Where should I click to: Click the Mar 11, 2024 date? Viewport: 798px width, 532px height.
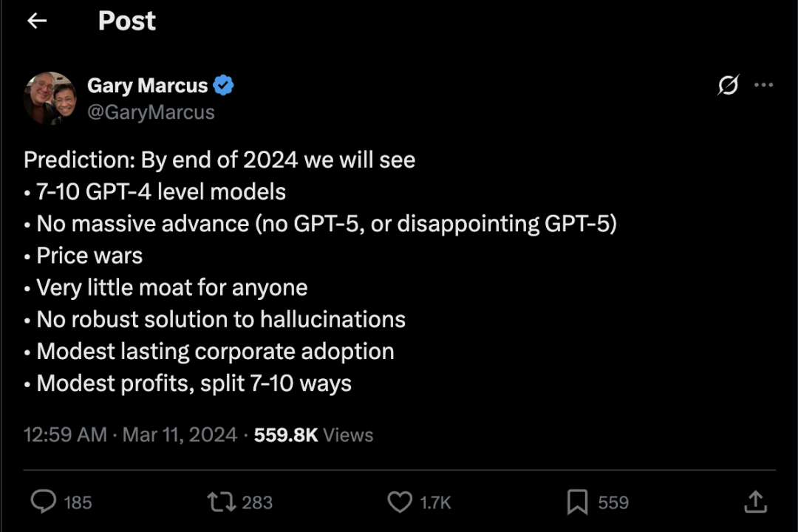[x=180, y=435]
